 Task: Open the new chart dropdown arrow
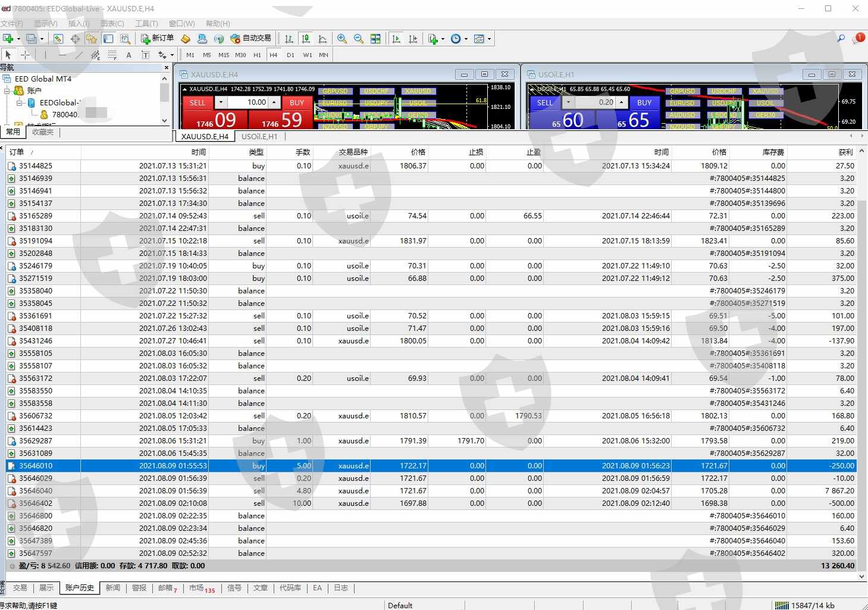pyautogui.click(x=18, y=39)
